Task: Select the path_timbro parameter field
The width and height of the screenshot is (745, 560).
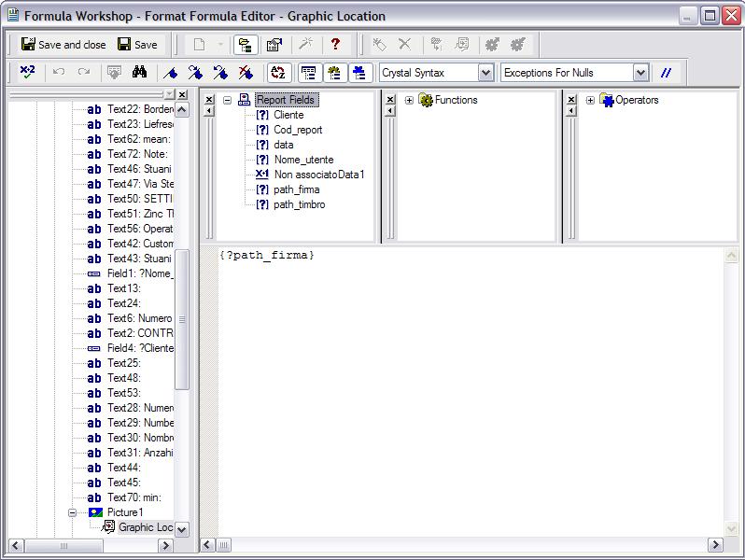Action: tap(300, 204)
